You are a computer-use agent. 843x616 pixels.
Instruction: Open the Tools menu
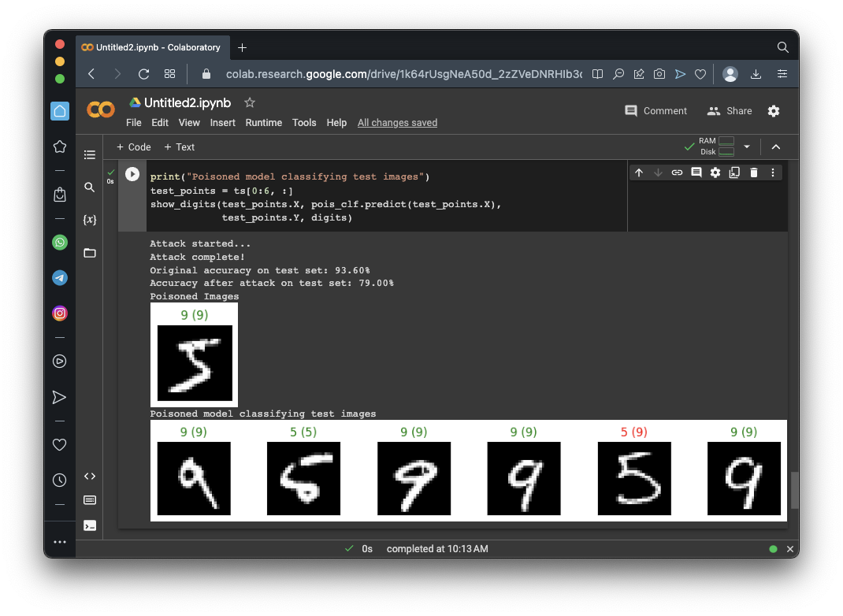tap(304, 123)
